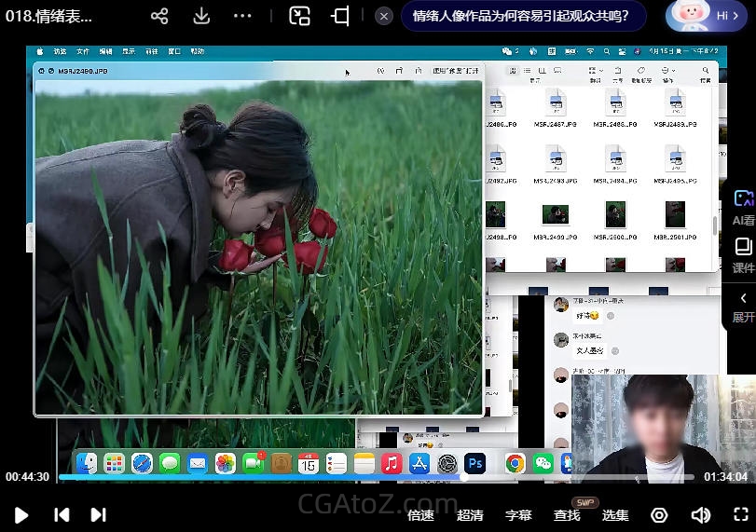The image size is (756, 532).
Task: Toggle fullscreen mode
Action: 741,515
